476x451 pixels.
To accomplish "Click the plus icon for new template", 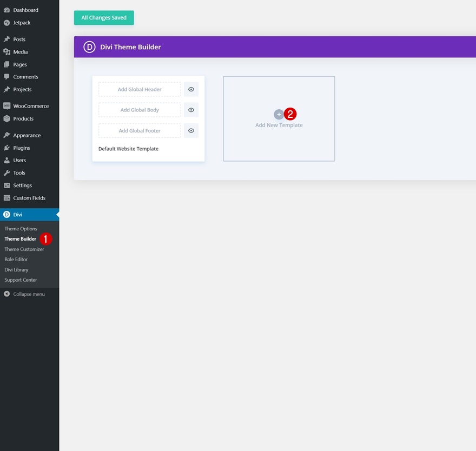I will click(279, 115).
